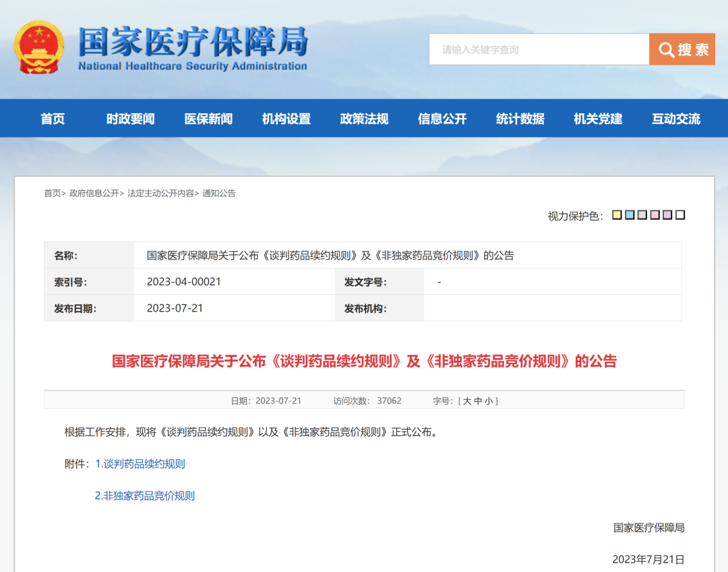Navigate to 信息公开 section
Image resolution: width=728 pixels, height=572 pixels.
pos(442,119)
